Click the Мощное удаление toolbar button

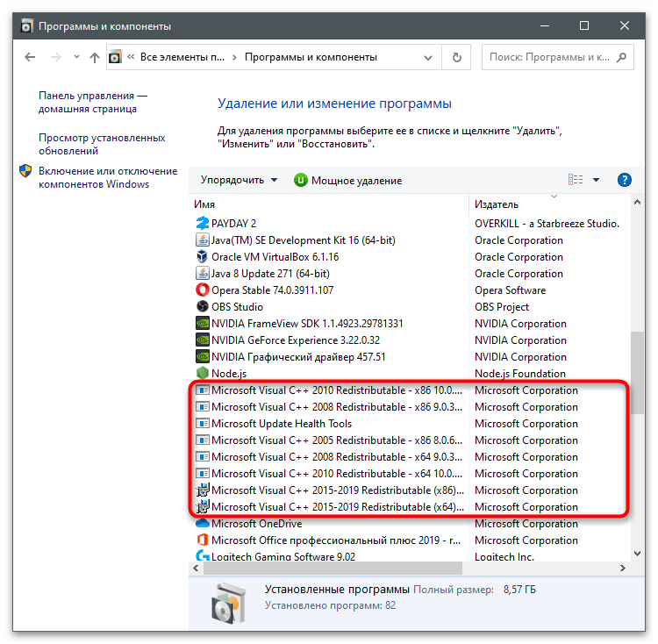click(348, 181)
